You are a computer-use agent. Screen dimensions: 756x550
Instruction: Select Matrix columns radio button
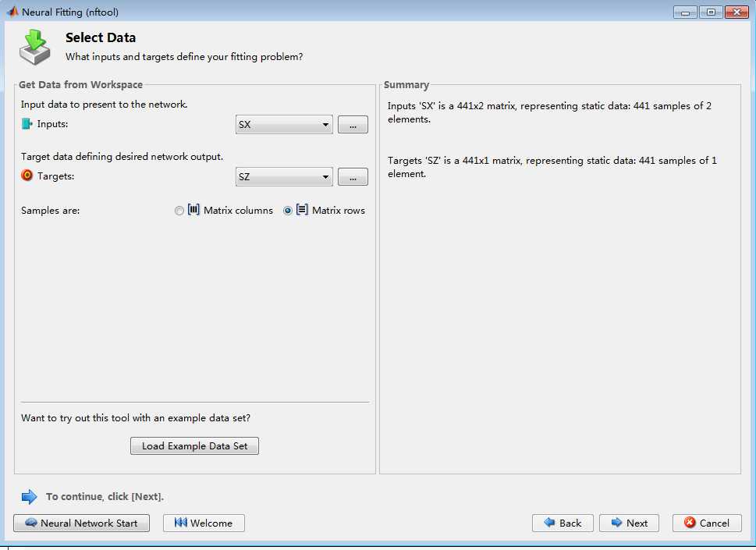click(x=179, y=211)
